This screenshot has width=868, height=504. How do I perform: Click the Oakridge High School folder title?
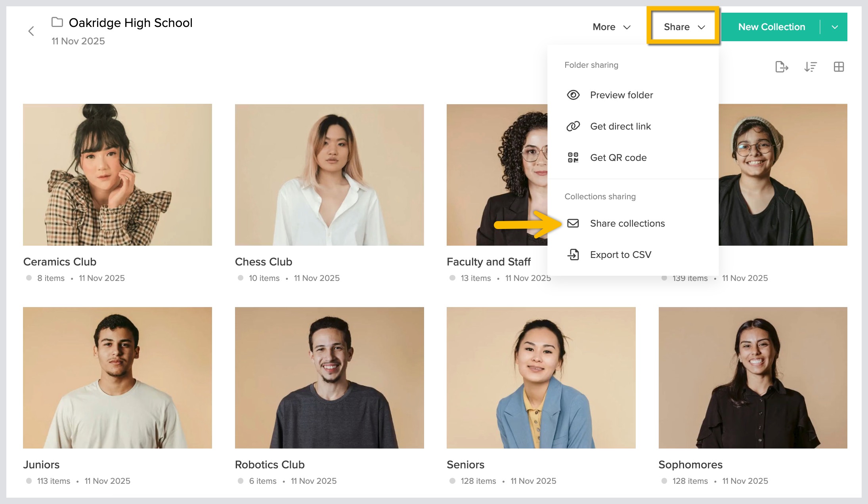point(131,23)
